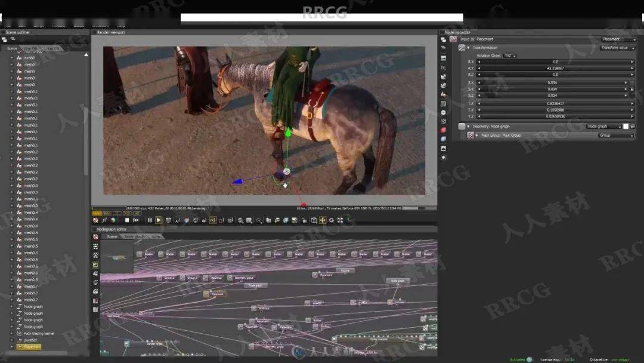644x363 pixels.
Task: Switch to Node graph tab in Nodegraph editor
Action: click(x=134, y=237)
